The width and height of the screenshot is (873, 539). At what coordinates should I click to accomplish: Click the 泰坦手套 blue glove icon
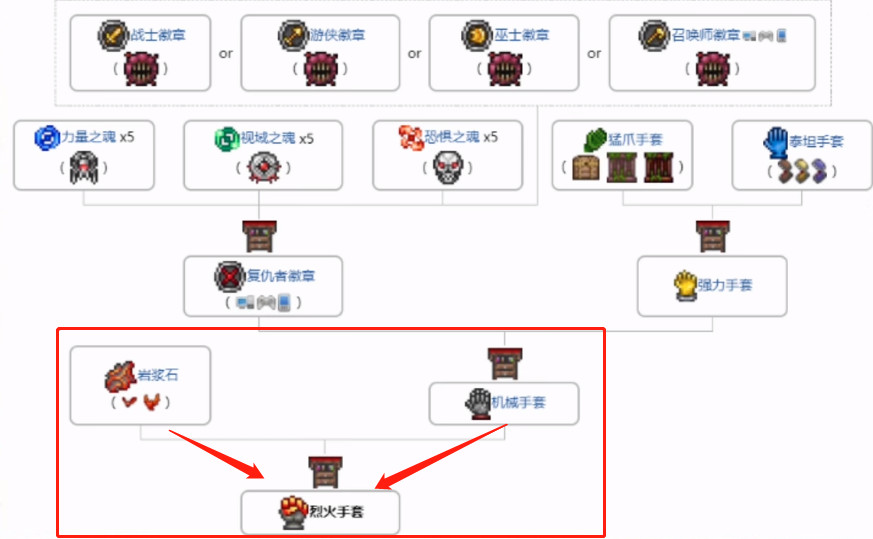pyautogui.click(x=776, y=142)
